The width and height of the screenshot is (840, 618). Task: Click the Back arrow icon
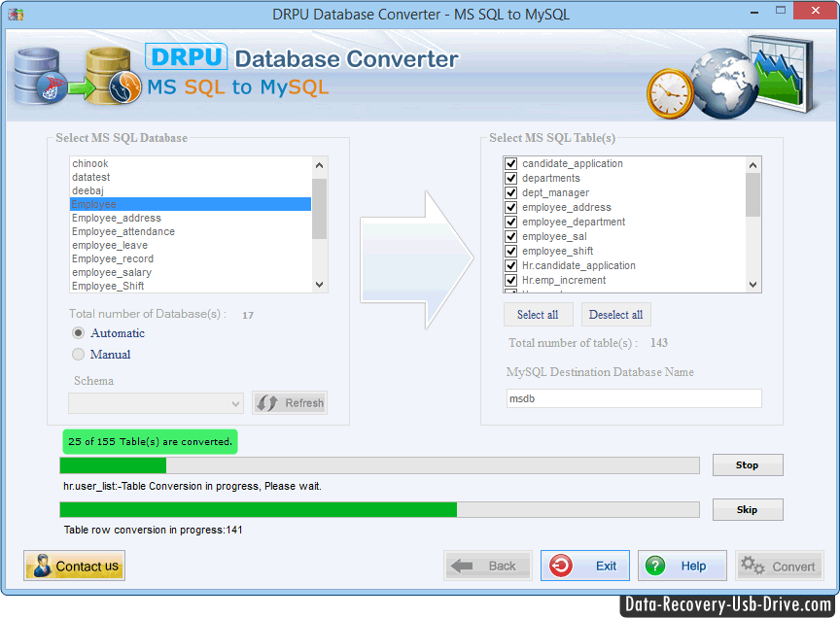[x=461, y=566]
